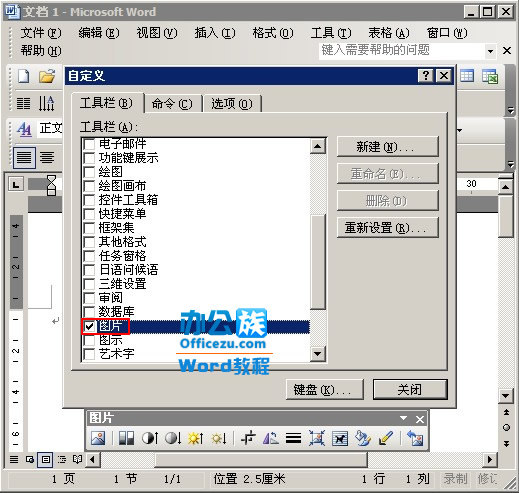Check the 艺术字 toolbar checkbox
The width and height of the screenshot is (519, 493).
[89, 354]
